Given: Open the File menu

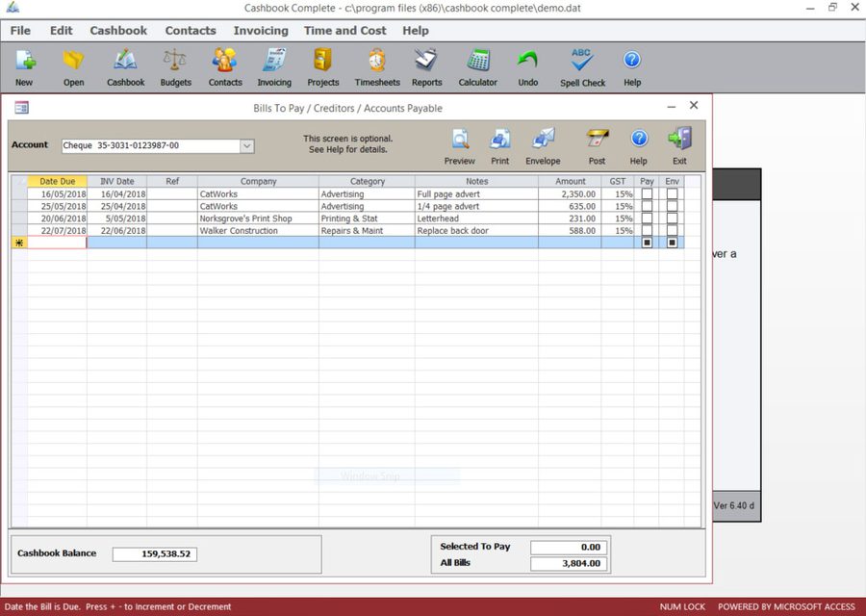Looking at the screenshot, I should click(20, 31).
